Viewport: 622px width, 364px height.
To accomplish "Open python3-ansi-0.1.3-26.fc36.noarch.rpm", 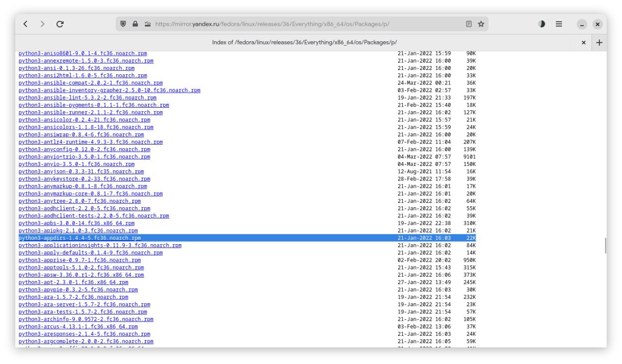I will pyautogui.click(x=76, y=68).
